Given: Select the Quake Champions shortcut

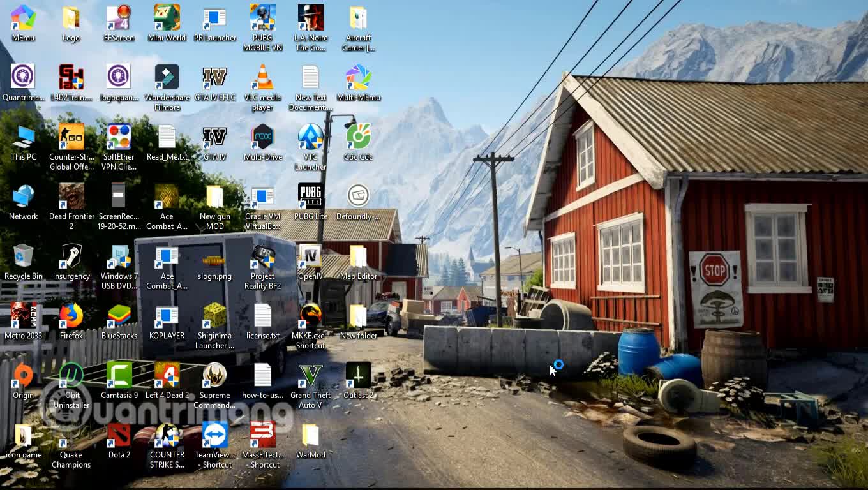Looking at the screenshot, I should coord(71,445).
